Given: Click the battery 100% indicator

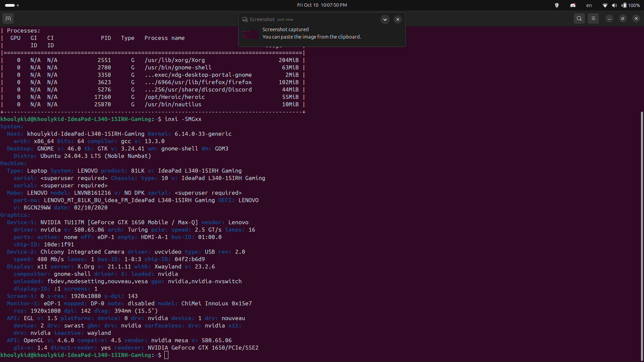Looking at the screenshot, I should [x=630, y=5].
